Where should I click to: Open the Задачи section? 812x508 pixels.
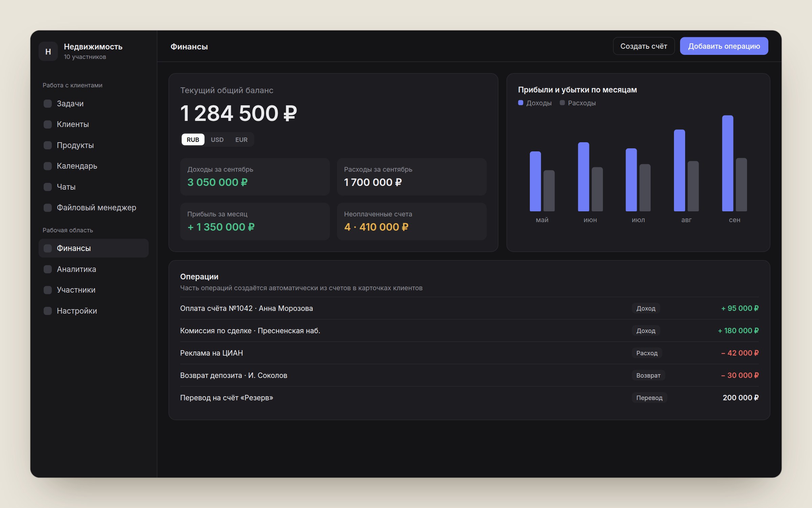pyautogui.click(x=93, y=104)
